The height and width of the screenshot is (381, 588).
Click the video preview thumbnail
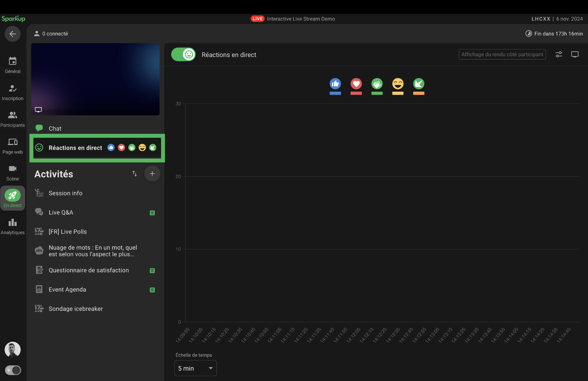(95, 79)
